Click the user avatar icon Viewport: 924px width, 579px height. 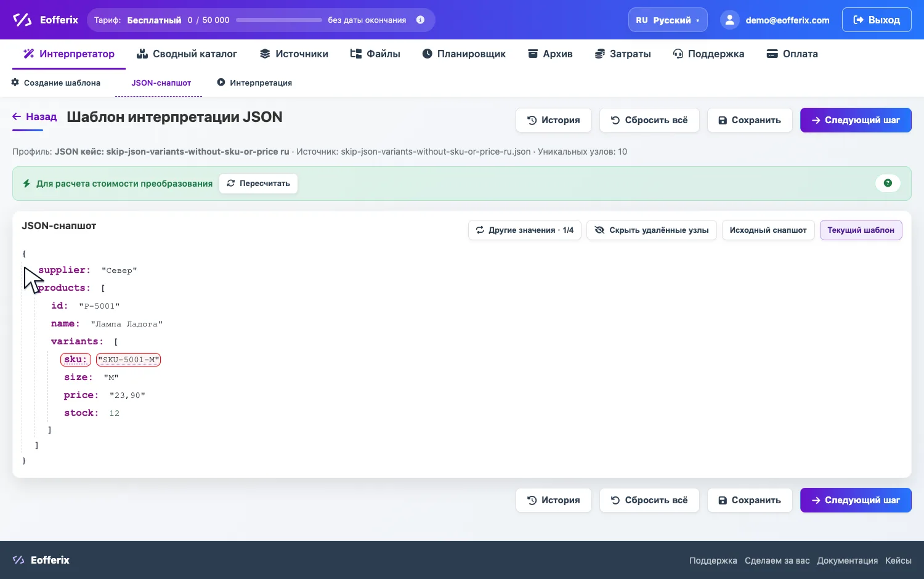point(729,20)
